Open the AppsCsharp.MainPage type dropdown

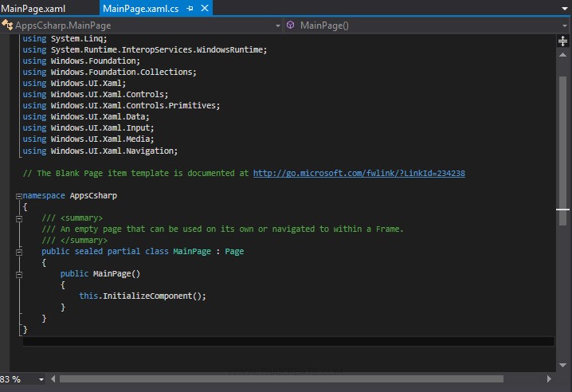tap(277, 25)
